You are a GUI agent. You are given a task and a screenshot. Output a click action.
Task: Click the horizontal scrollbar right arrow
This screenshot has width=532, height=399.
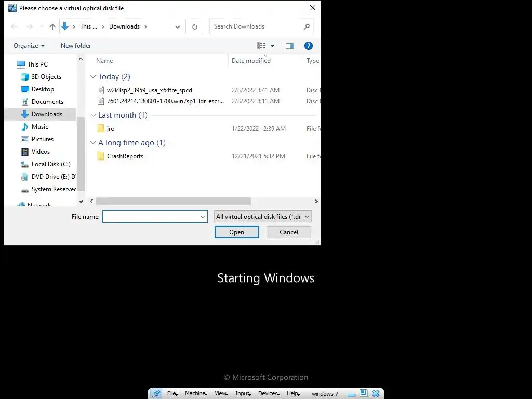tap(316, 202)
